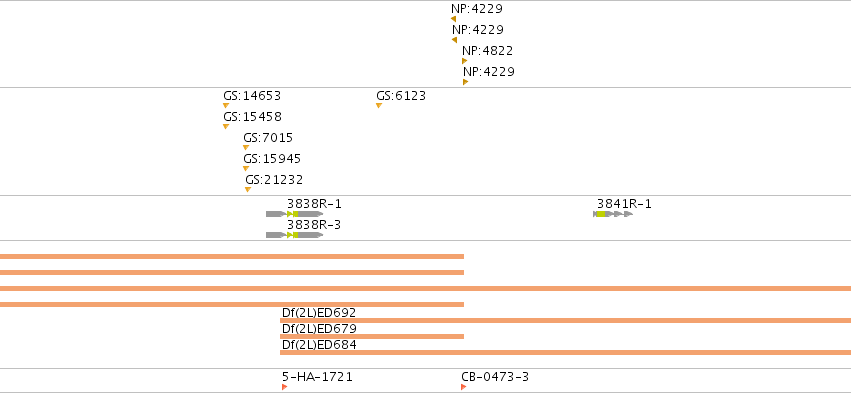Image resolution: width=851 pixels, height=393 pixels.
Task: Open the GS:21232 insertion label
Action: (274, 180)
